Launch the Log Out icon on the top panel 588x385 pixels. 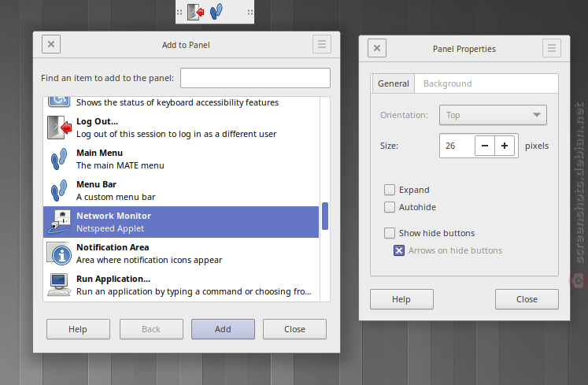(x=195, y=12)
